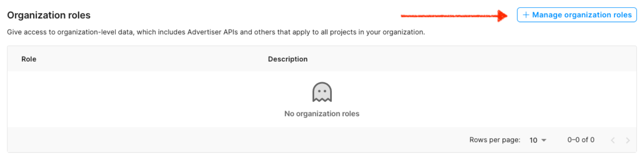
Task: Click the plus icon on Manage button
Action: click(x=526, y=15)
